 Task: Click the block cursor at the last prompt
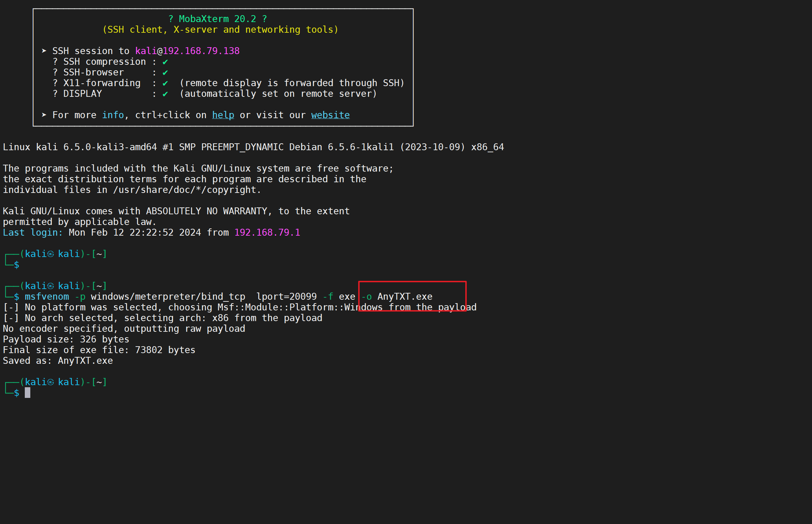coord(28,393)
